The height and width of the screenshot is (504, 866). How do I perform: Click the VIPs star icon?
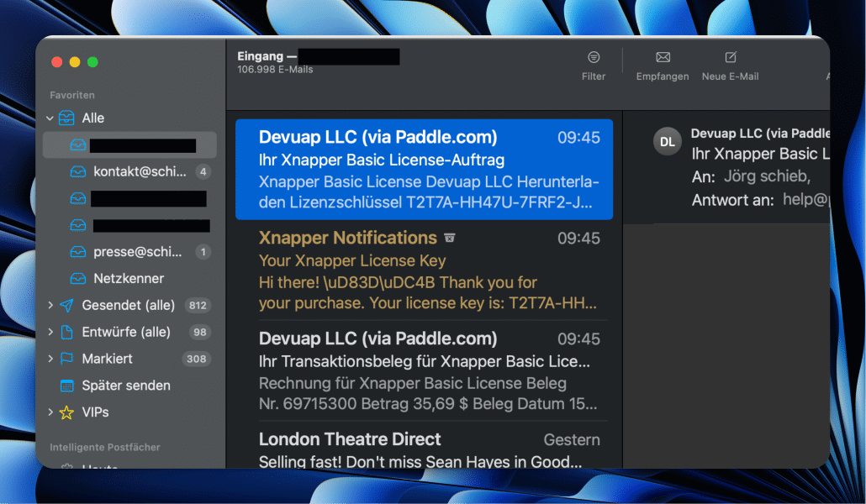click(x=66, y=412)
